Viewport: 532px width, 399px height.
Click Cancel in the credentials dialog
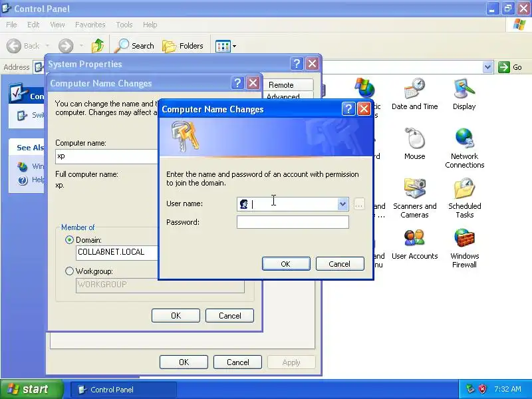pyautogui.click(x=340, y=264)
